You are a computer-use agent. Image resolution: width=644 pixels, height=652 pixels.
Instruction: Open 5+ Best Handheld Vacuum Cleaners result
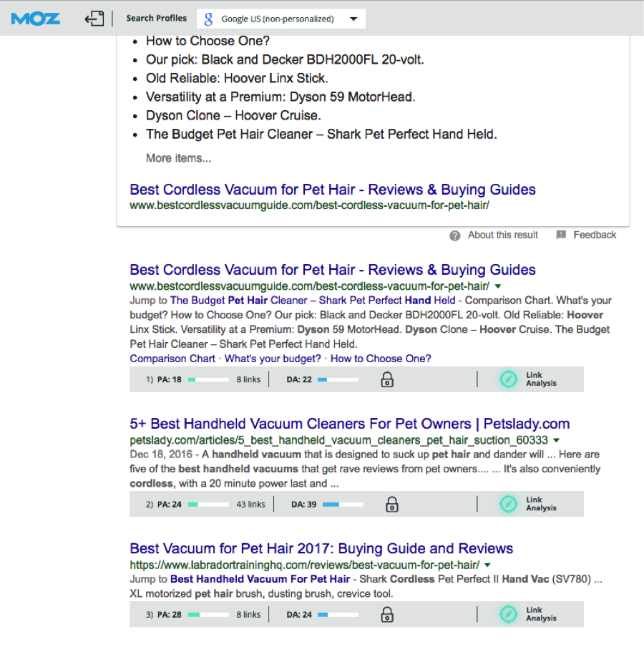[x=349, y=424]
